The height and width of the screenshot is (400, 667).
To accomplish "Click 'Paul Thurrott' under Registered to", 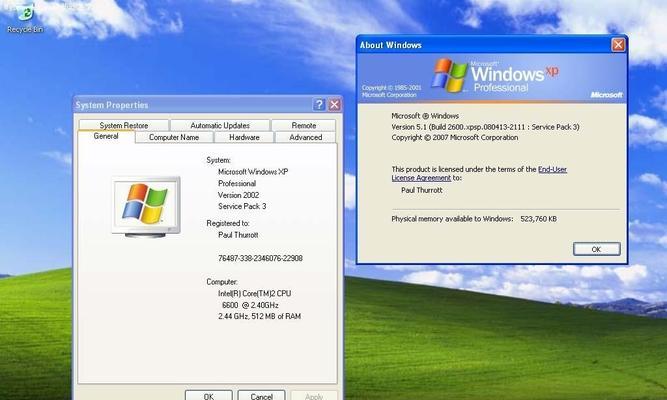I will (238, 234).
